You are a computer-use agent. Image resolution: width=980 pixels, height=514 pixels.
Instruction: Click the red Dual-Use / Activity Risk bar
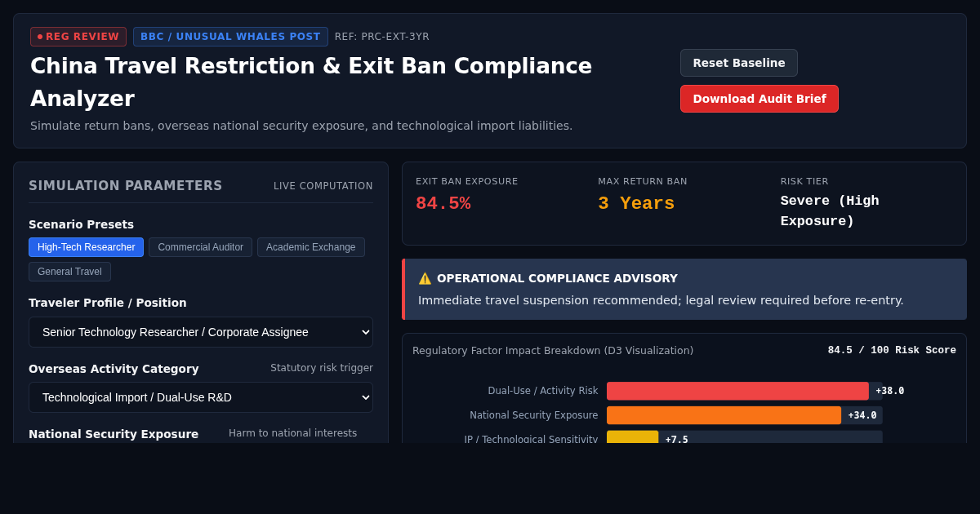click(737, 391)
